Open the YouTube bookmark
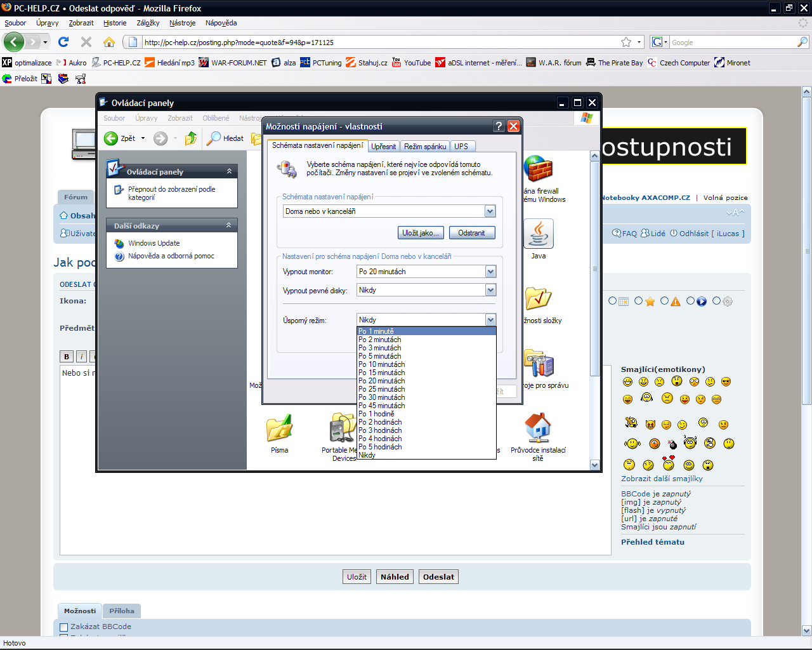This screenshot has height=650, width=812. point(411,63)
